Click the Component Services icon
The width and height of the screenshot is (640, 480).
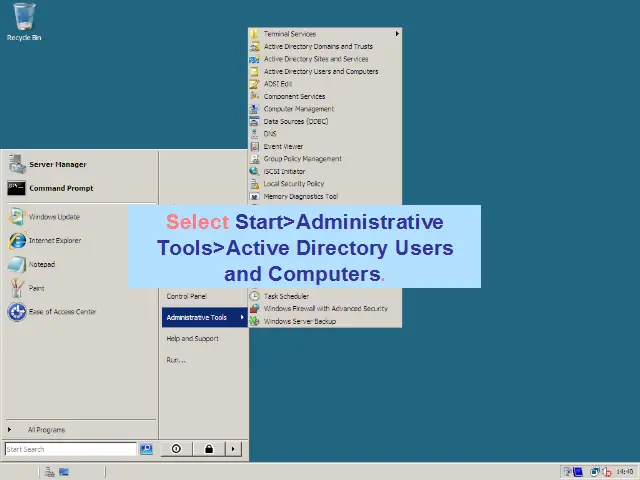pyautogui.click(x=254, y=96)
